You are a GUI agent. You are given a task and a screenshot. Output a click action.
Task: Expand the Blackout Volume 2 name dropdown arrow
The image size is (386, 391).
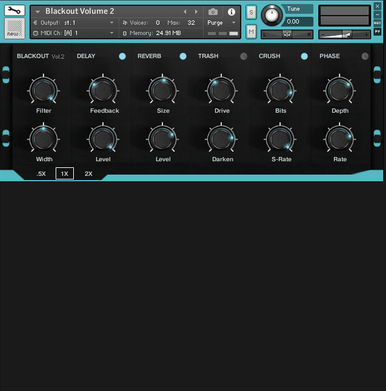click(x=38, y=12)
